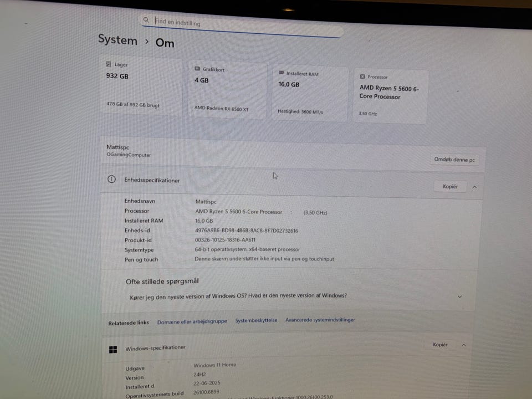The image size is (532, 399).
Task: Select the Produkt-id '00326-10125-18316-AA611'
Action: 225,240
